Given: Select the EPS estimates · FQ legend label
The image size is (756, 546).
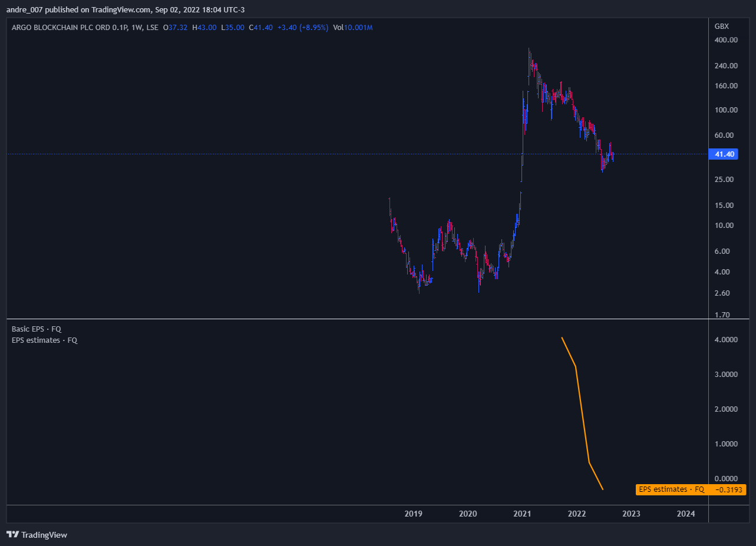Looking at the screenshot, I should tap(45, 340).
